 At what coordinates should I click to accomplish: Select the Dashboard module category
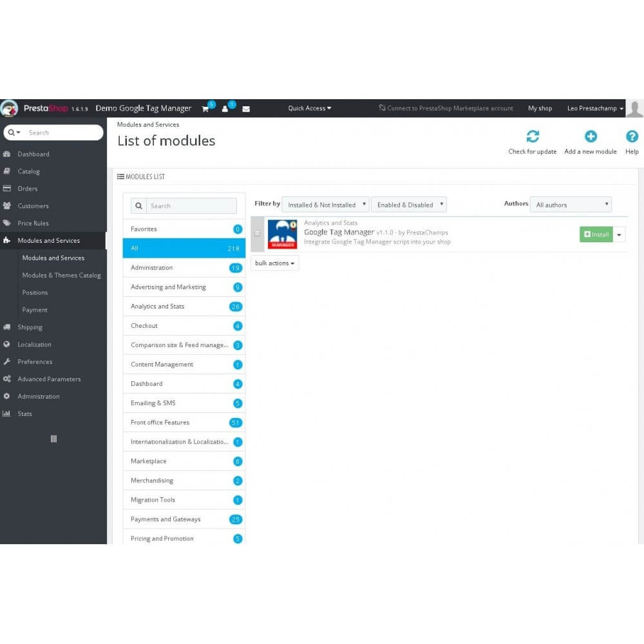tap(184, 384)
